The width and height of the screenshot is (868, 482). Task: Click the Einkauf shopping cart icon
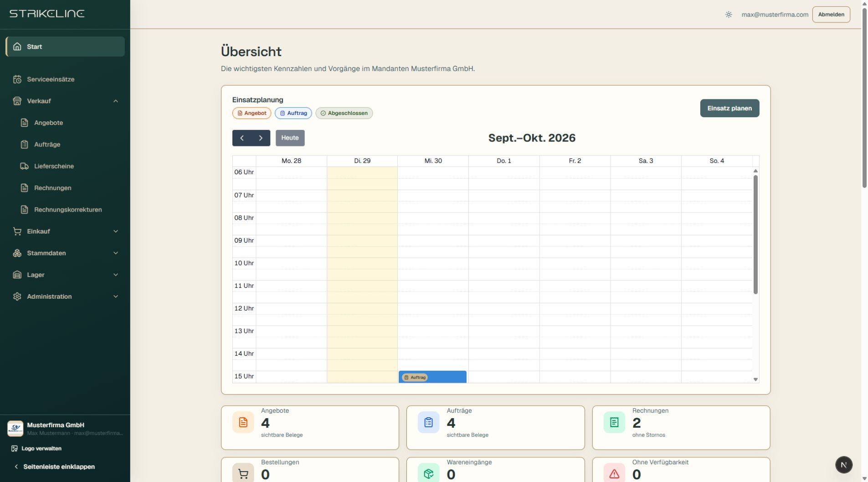tap(17, 231)
